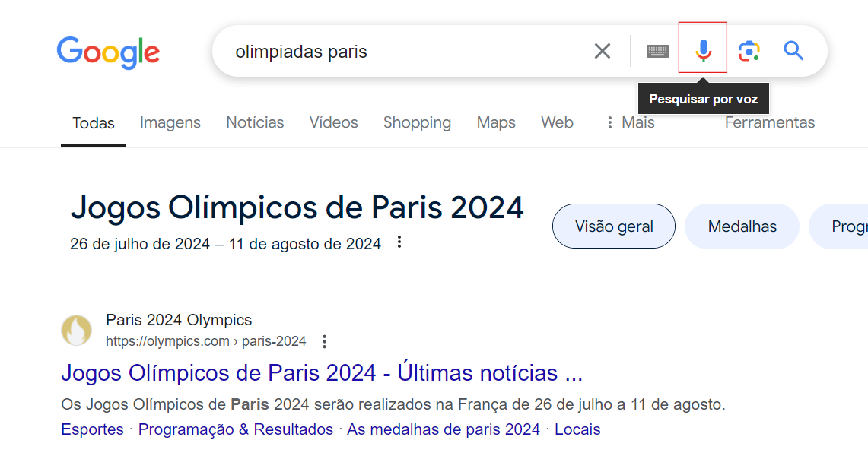The height and width of the screenshot is (475, 868).
Task: Clear the search box with the X
Action: pyautogui.click(x=603, y=51)
